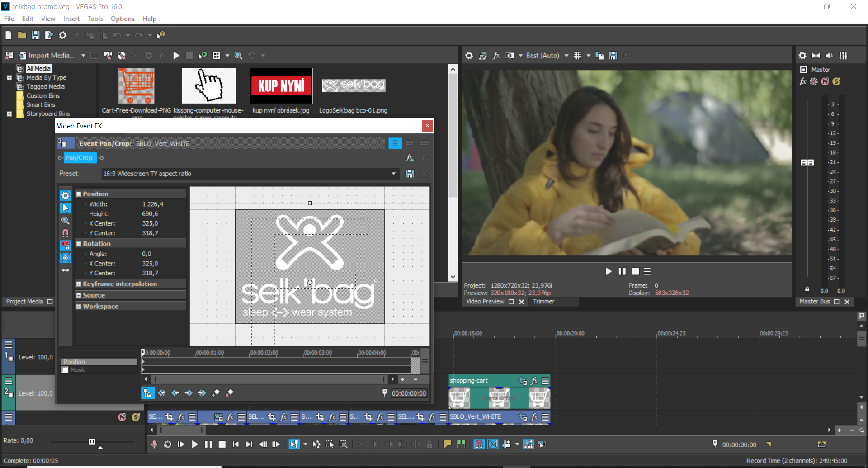Toggle the Record button in transport bar
Image resolution: width=868 pixels, height=468 pixels.
154,444
